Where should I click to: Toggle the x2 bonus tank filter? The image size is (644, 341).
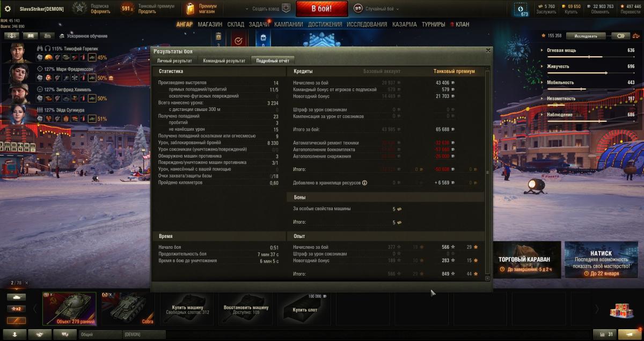(16, 308)
